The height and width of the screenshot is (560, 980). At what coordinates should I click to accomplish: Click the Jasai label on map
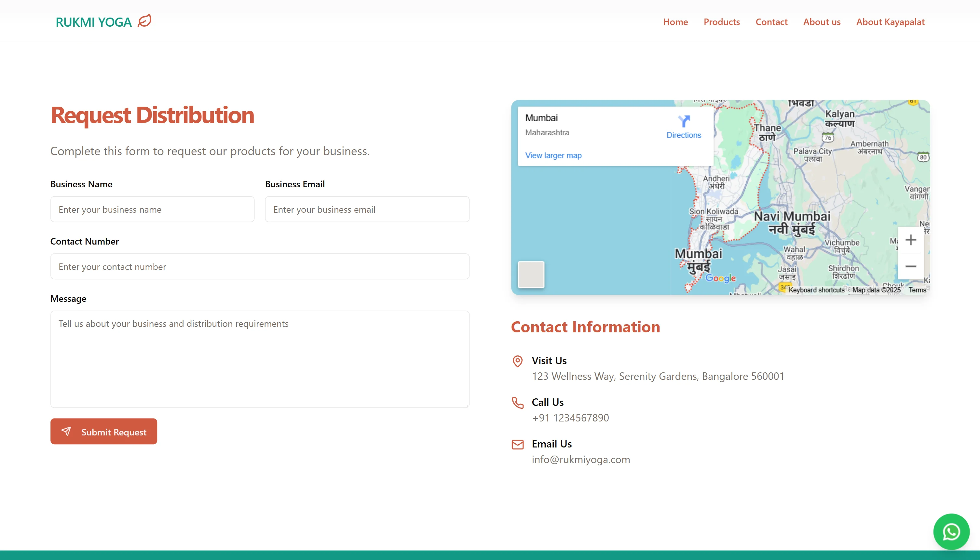pos(787,273)
